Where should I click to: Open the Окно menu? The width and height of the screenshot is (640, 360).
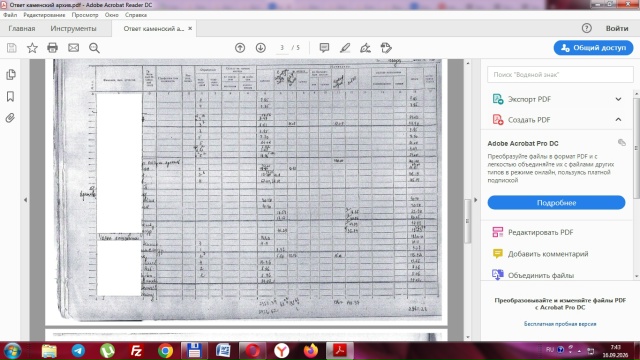[111, 15]
